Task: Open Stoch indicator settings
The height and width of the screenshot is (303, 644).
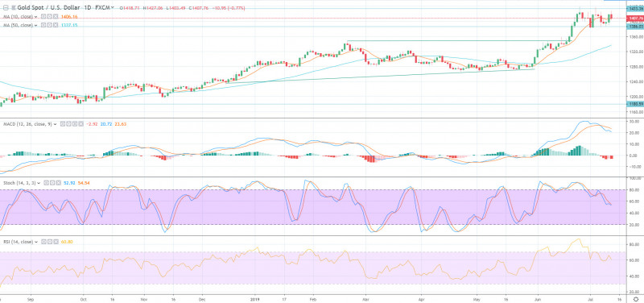Action: [x=52, y=183]
